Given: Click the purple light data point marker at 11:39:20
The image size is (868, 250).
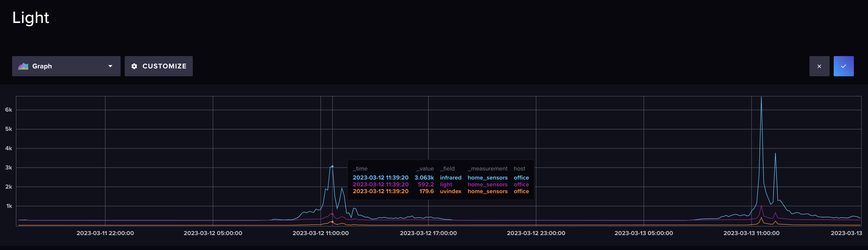Looking at the screenshot, I should click(x=332, y=214).
